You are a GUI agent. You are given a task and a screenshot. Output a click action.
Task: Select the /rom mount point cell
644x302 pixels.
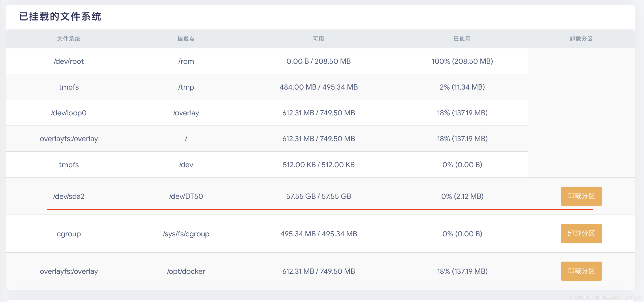pyautogui.click(x=186, y=61)
